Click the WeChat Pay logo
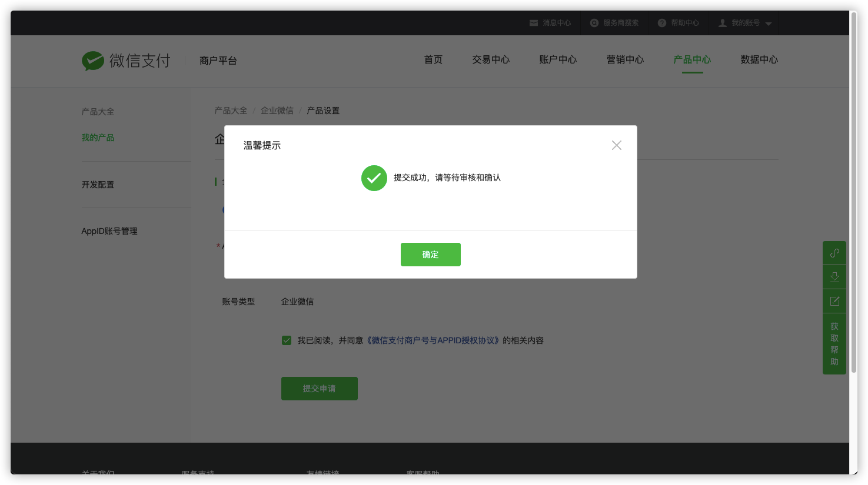Image resolution: width=868 pixels, height=485 pixels. pyautogui.click(x=126, y=61)
